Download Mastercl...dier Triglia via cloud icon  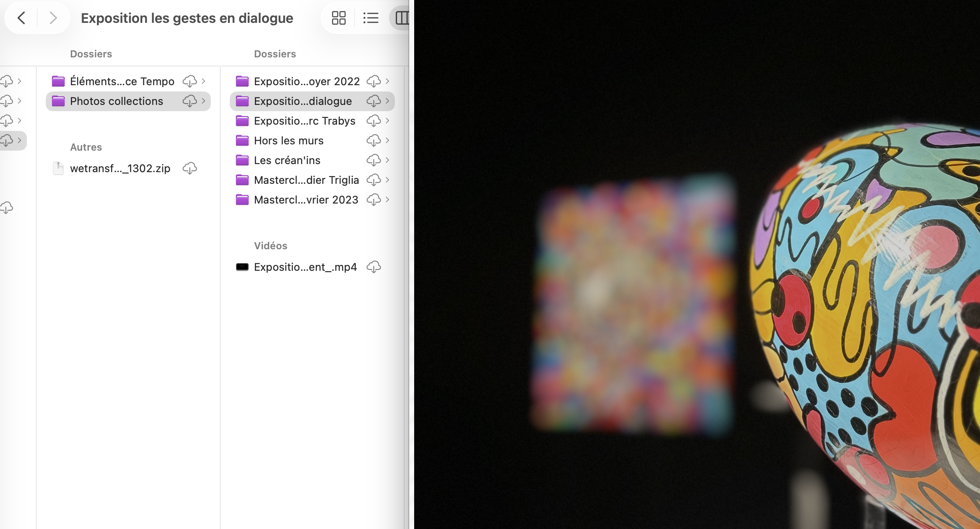coord(374,180)
